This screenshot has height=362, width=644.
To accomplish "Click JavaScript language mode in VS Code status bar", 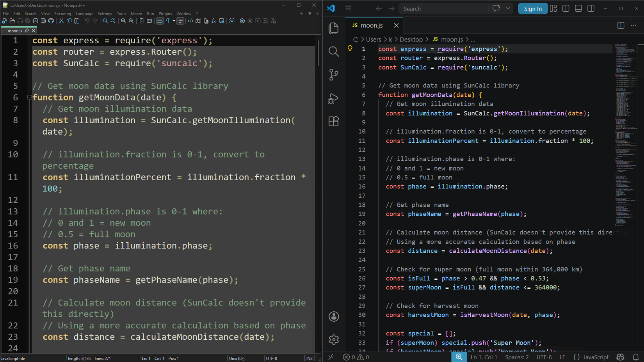I will [x=596, y=357].
